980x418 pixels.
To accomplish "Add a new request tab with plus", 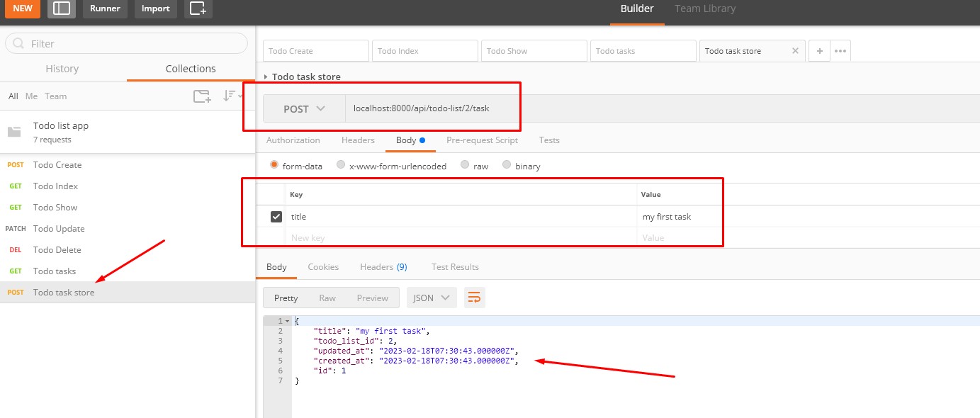I will (819, 51).
